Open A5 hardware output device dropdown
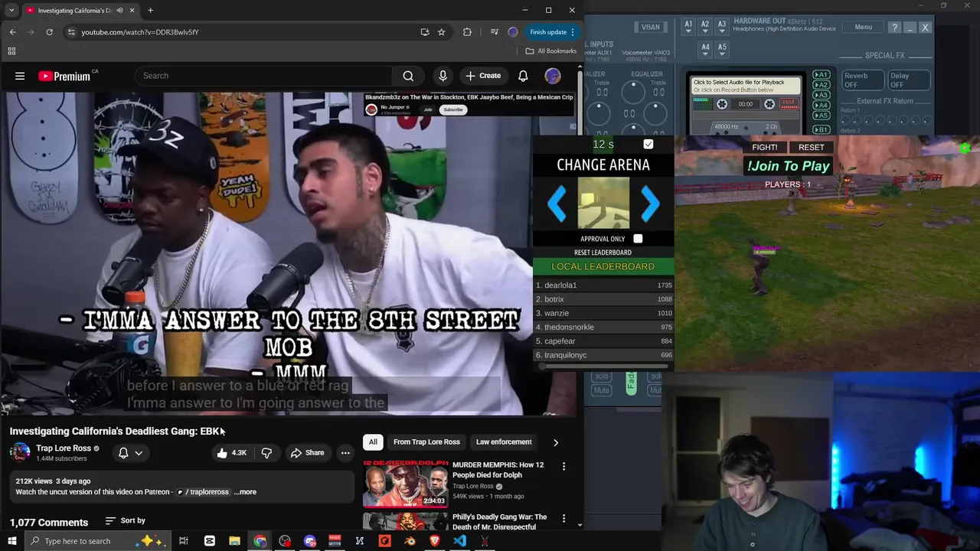Image resolution: width=980 pixels, height=551 pixels. (x=722, y=50)
